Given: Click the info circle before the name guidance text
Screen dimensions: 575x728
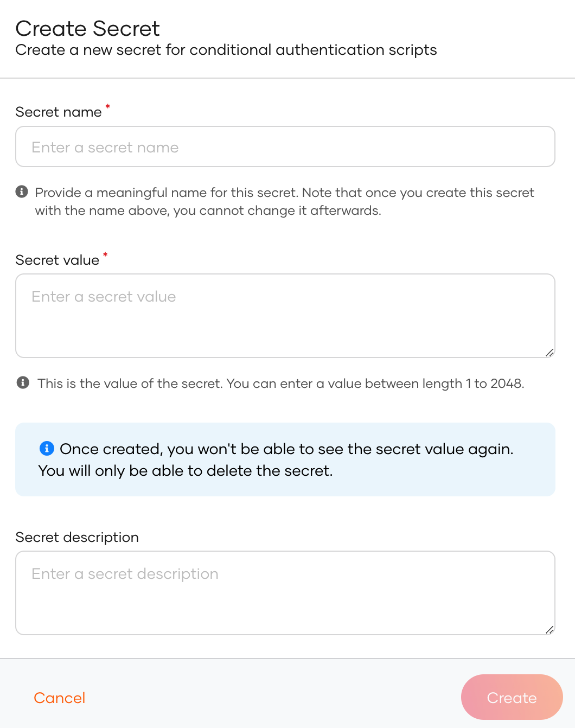Looking at the screenshot, I should pyautogui.click(x=22, y=191).
